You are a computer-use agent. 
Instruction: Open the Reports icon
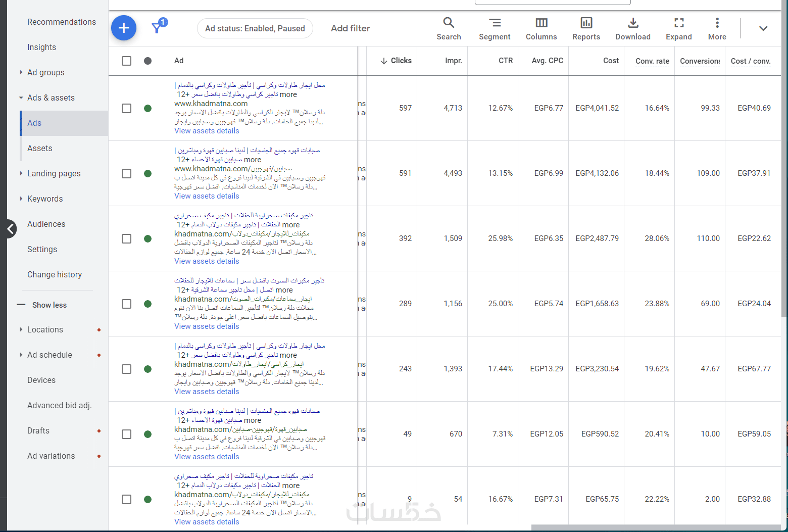point(586,28)
